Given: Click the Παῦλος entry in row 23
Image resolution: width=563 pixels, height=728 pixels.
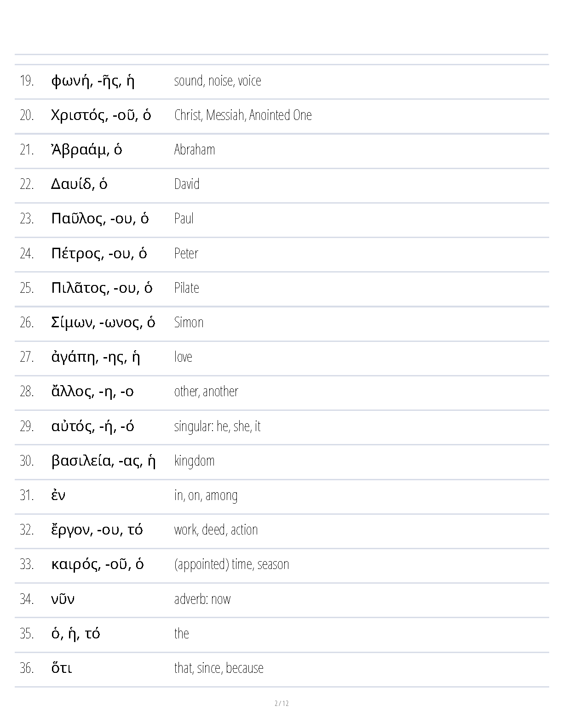Looking at the screenshot, I should tap(100, 219).
